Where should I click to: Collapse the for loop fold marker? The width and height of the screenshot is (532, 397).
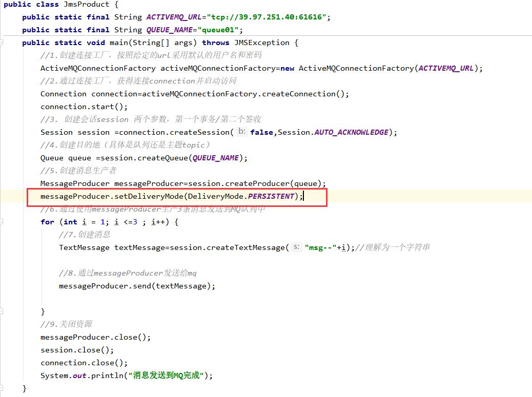pyautogui.click(x=2, y=222)
